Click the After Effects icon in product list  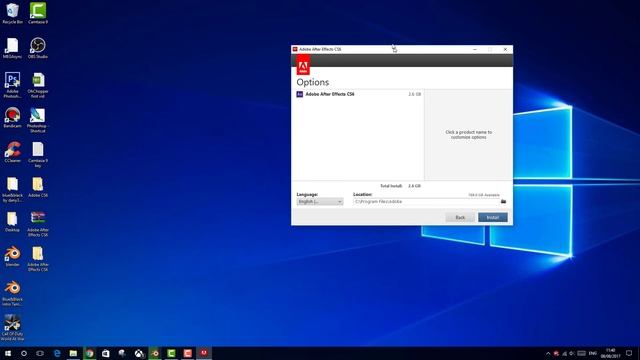(299, 94)
